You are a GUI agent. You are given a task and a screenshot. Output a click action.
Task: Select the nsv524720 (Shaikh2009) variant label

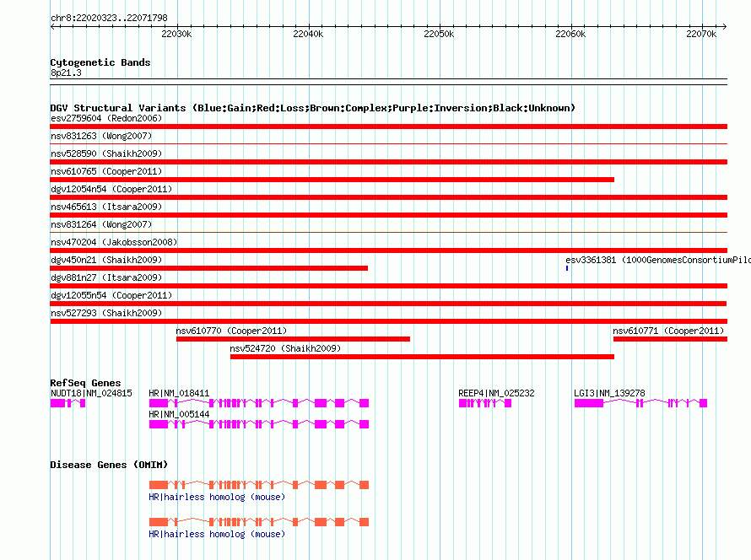(x=285, y=348)
